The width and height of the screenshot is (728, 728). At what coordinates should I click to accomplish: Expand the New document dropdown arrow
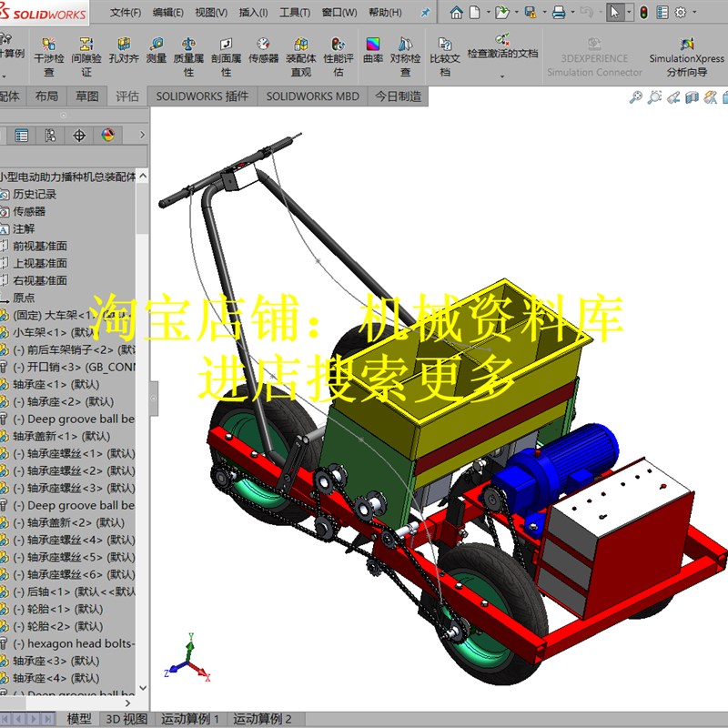(x=488, y=13)
